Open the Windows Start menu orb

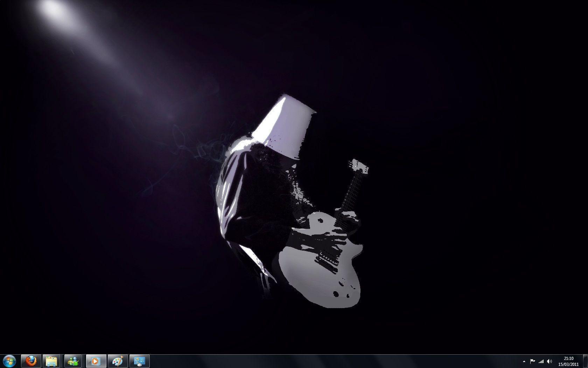[x=9, y=361]
